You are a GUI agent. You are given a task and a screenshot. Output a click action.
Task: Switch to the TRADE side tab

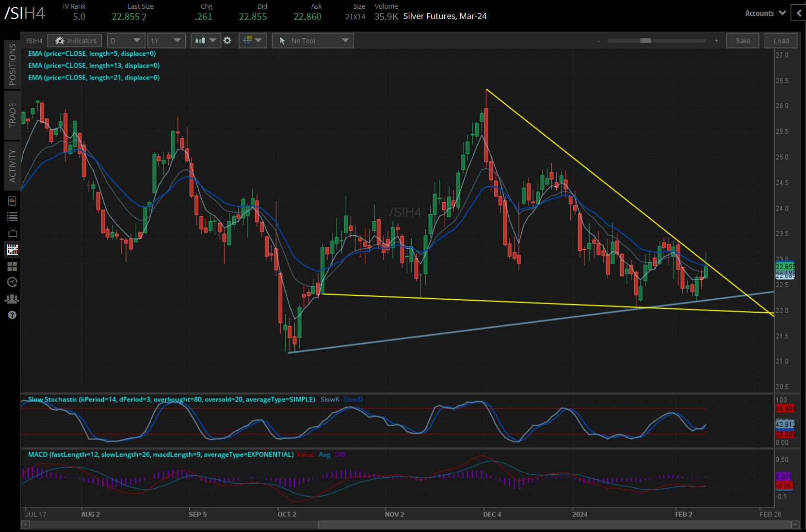click(x=12, y=115)
